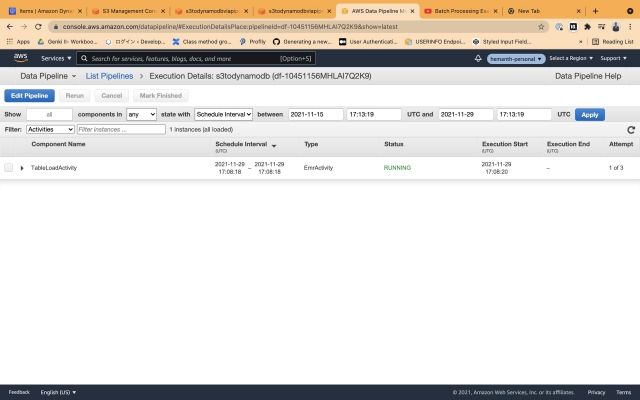Open the Filter Activities dropdown

pyautogui.click(x=50, y=129)
